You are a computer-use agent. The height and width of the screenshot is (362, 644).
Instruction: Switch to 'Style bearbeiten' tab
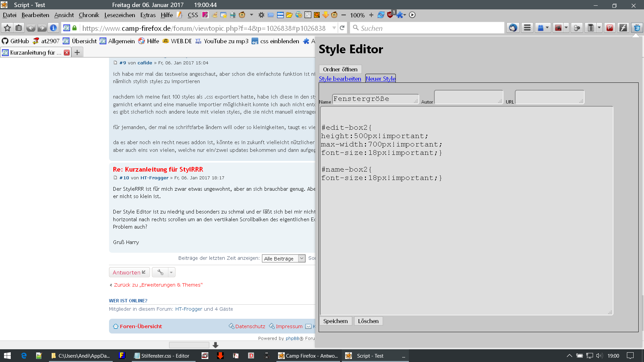tap(340, 79)
